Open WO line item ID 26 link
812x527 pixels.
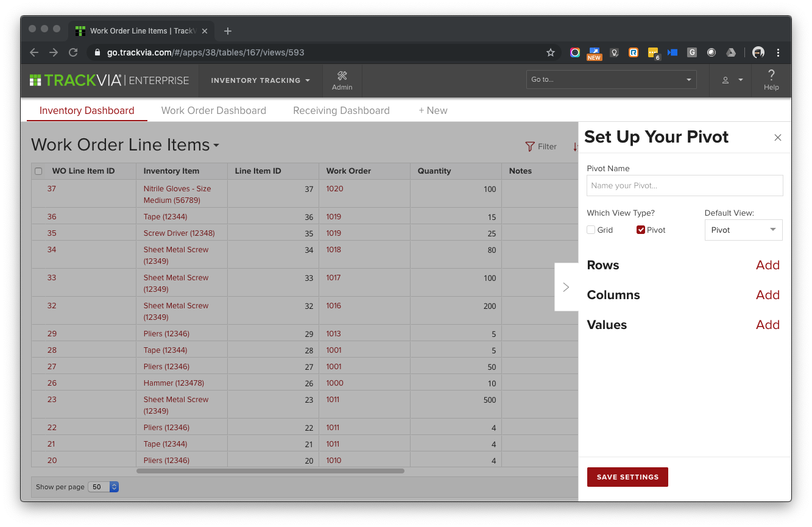52,383
